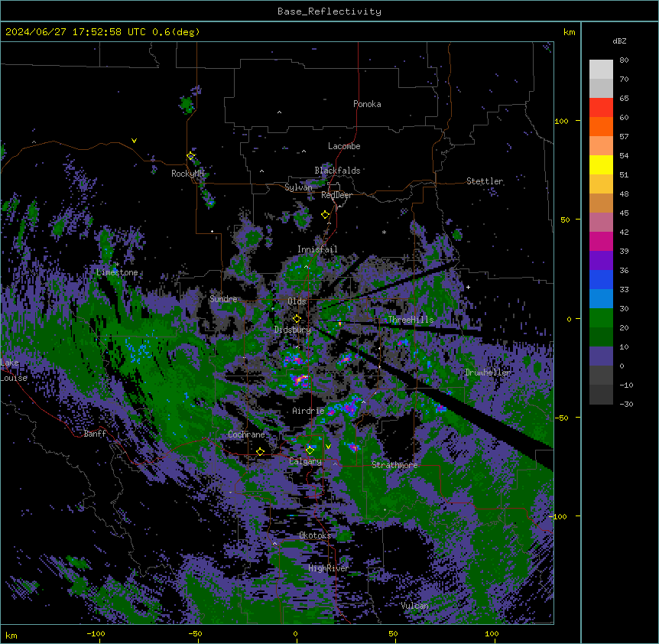Click the Innisfail city label

[x=317, y=249]
